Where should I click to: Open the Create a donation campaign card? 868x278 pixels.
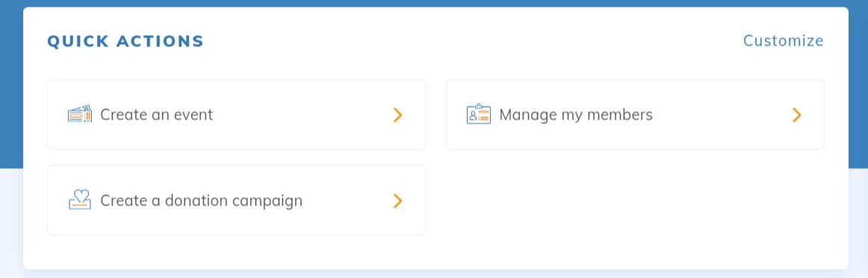[236, 200]
